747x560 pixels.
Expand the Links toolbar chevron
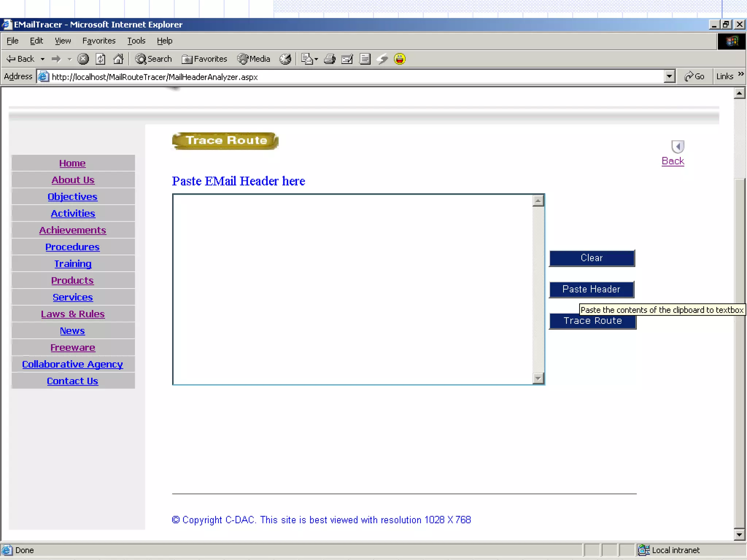(x=741, y=74)
